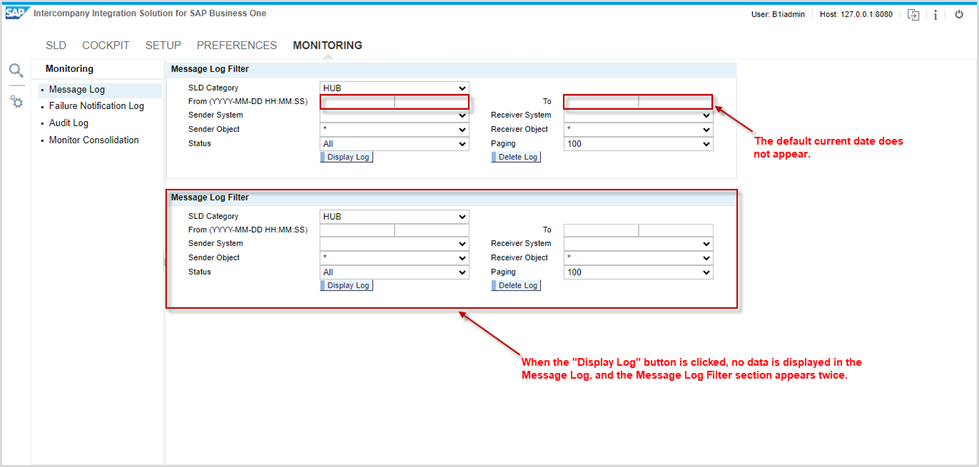
Task: Open the search magnifier in left sidebar
Action: 16,70
